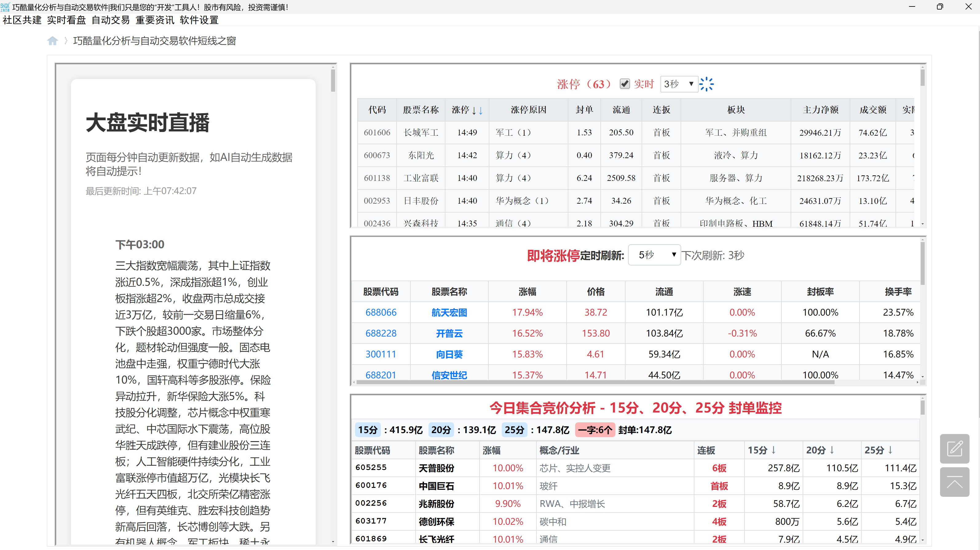Select the 长城军工 row name cell
This screenshot has height=550, width=980.
coord(421,133)
